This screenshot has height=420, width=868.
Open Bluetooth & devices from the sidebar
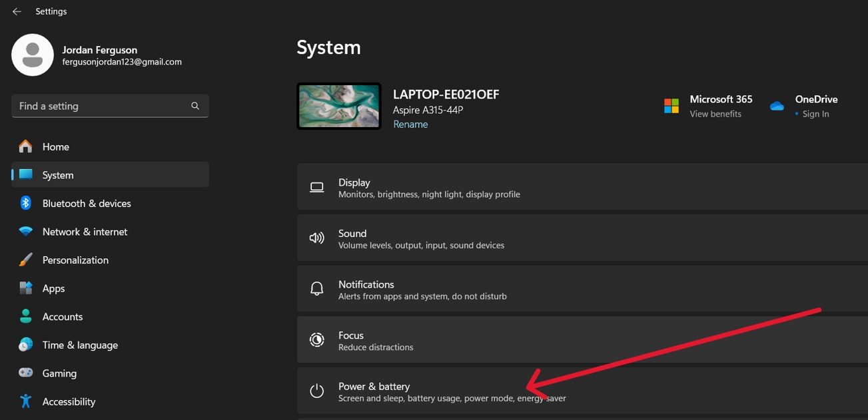(x=25, y=203)
